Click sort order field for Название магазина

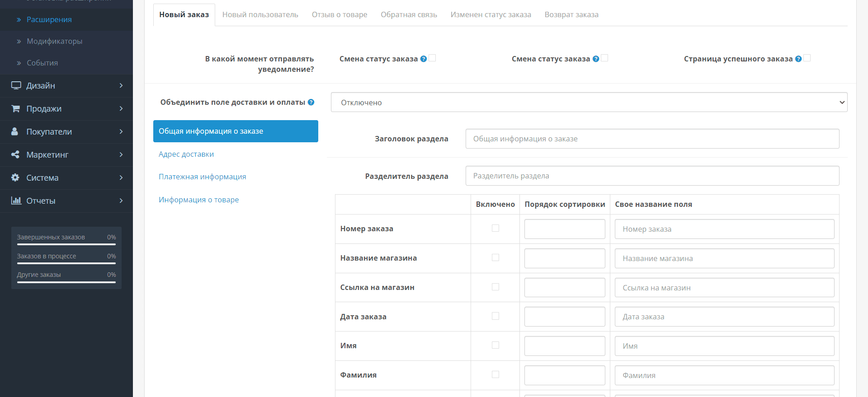(x=565, y=258)
